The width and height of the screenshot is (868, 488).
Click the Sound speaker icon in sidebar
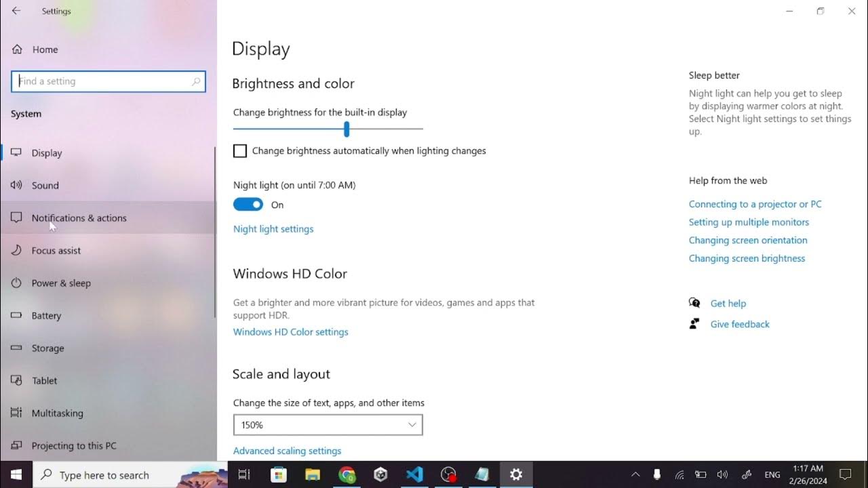[x=16, y=185]
